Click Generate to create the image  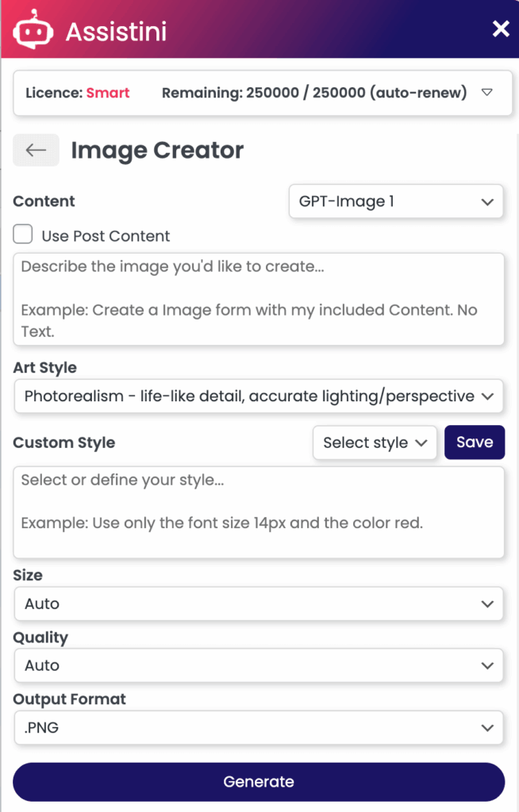tap(259, 781)
